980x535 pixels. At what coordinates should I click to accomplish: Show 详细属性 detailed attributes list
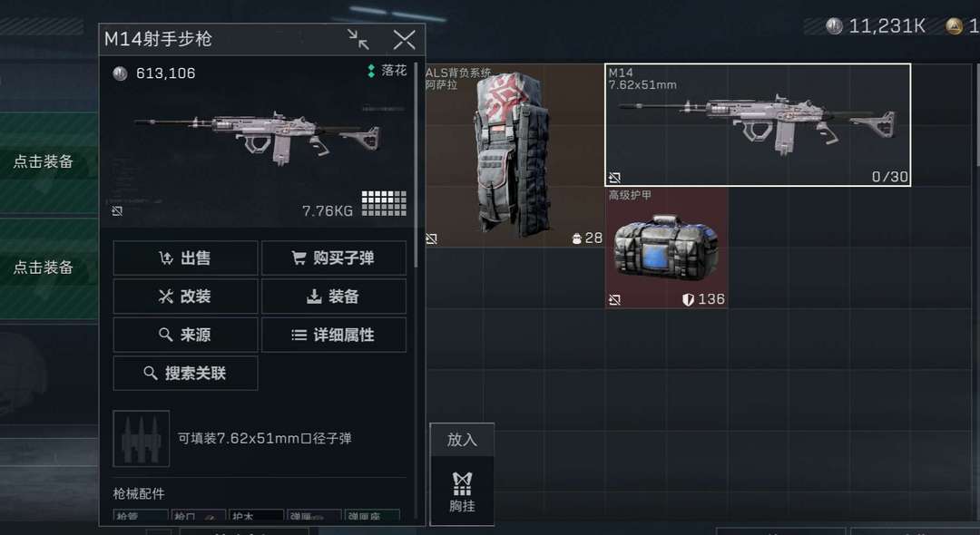(334, 336)
